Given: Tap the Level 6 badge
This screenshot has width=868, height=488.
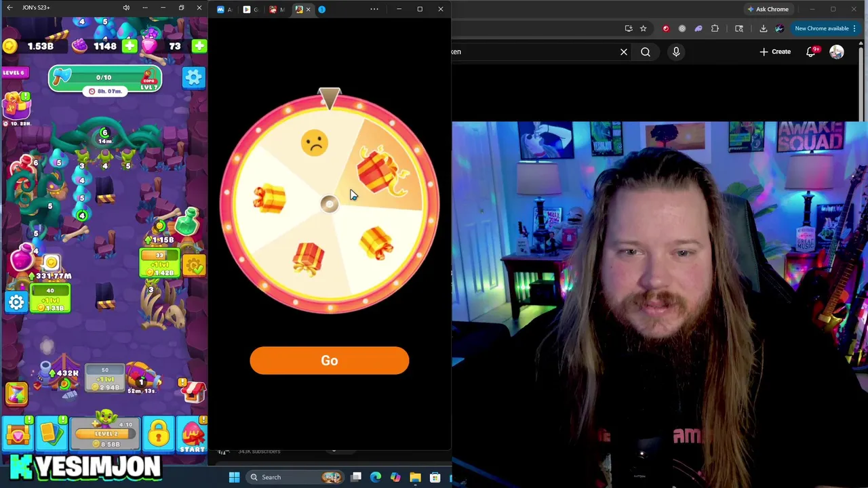Looking at the screenshot, I should [x=14, y=73].
